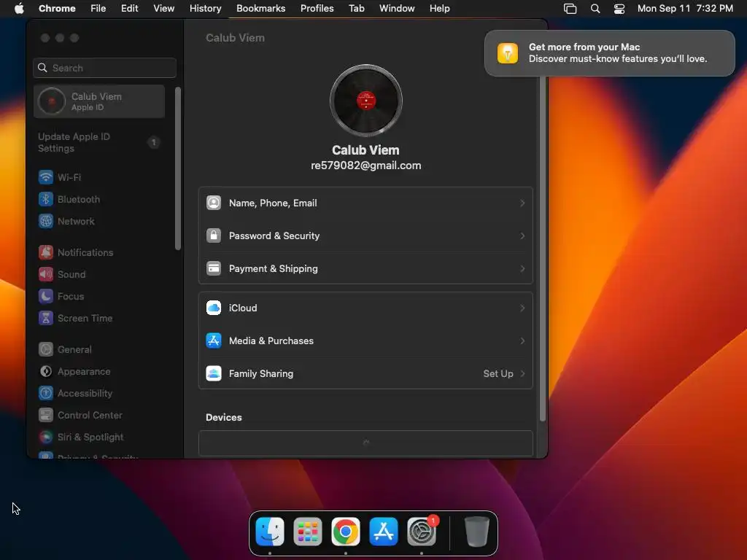The image size is (747, 560).
Task: Click the Family Sharing icon
Action: 214,374
